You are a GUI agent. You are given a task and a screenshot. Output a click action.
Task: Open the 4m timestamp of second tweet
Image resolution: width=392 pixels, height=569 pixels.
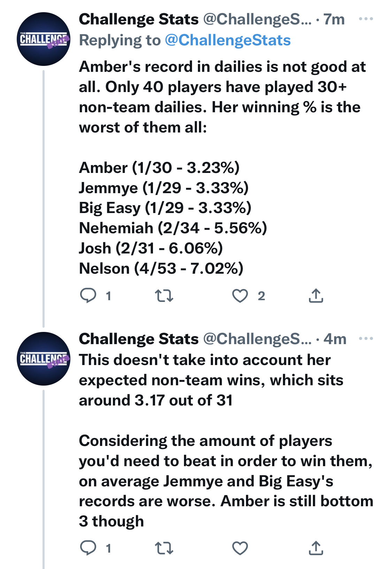(x=335, y=339)
